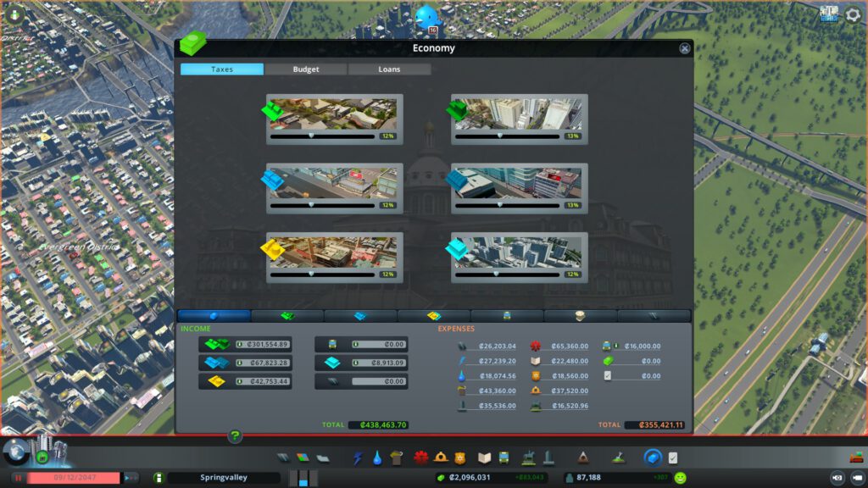
Task: Open the Public Transport bus menu
Action: click(504, 458)
